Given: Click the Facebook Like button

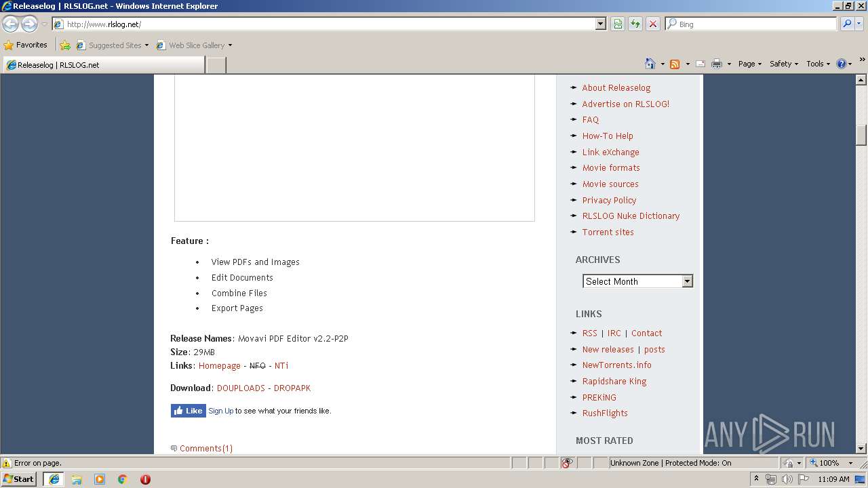Looking at the screenshot, I should [189, 411].
